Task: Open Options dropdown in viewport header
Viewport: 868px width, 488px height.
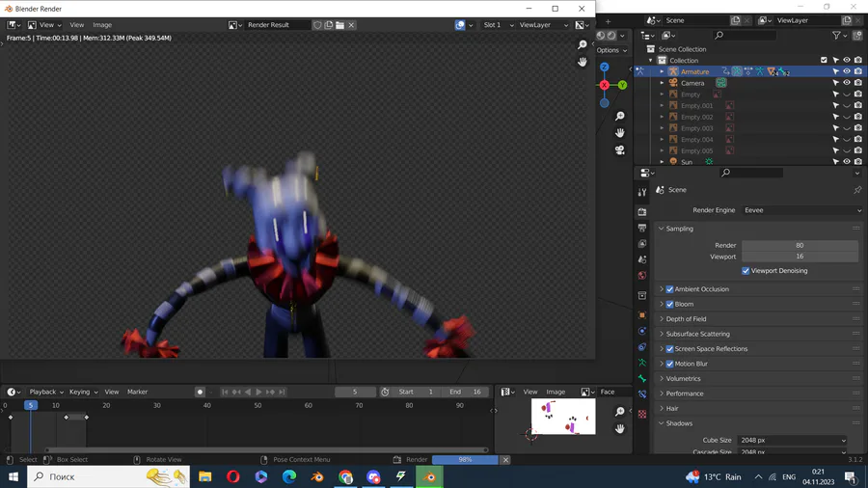Action: pyautogui.click(x=611, y=50)
